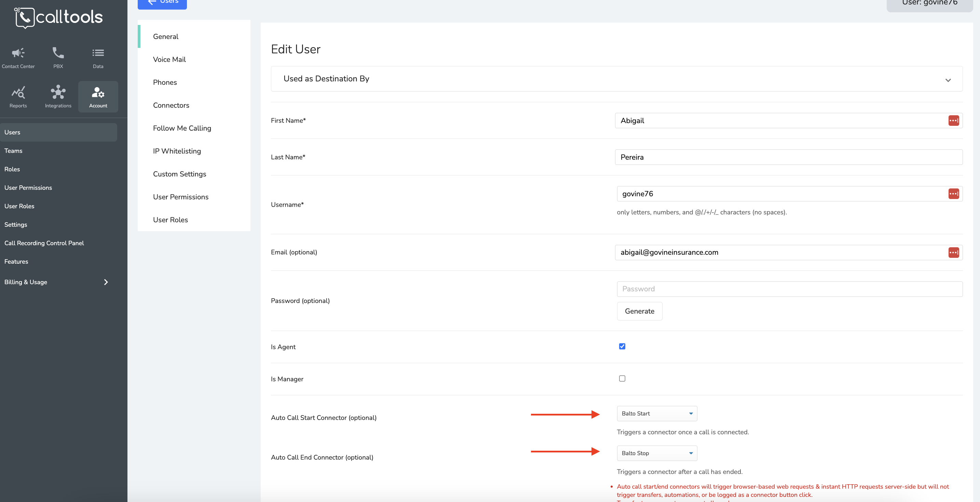Click the CallTools logo
The width and height of the screenshot is (980, 502).
point(58,17)
